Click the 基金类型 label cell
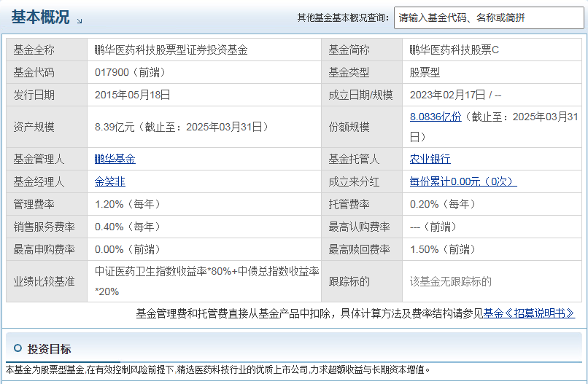The height and width of the screenshot is (384, 588). pos(362,72)
